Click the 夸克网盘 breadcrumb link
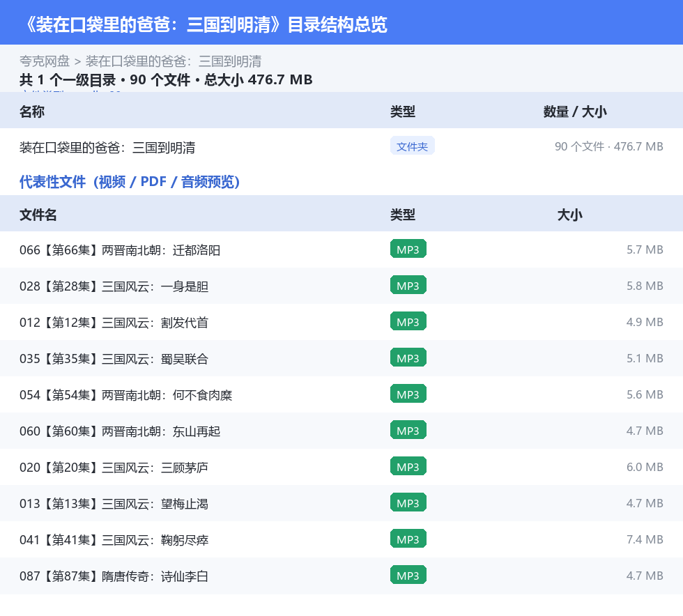Screen dimensions: 683x616 (45, 61)
